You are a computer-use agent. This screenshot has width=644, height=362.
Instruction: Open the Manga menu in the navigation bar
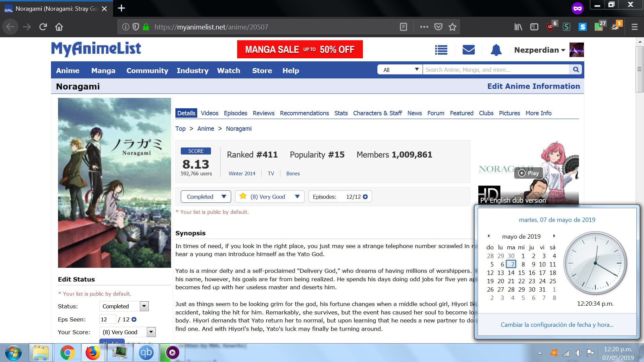point(103,70)
